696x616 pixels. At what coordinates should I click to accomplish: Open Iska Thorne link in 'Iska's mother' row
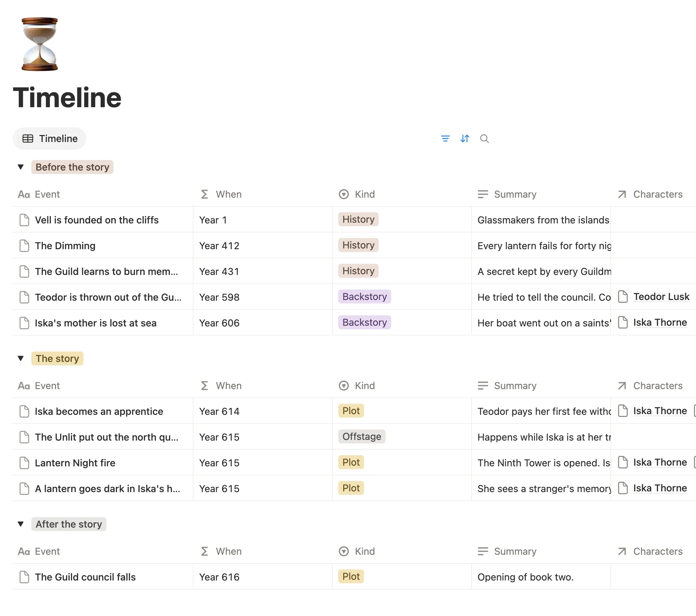[660, 322]
